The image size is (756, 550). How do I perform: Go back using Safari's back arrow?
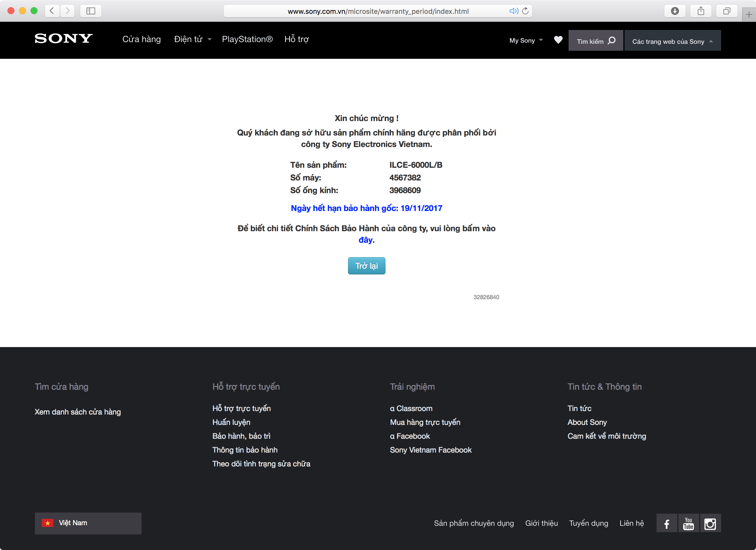pos(52,11)
